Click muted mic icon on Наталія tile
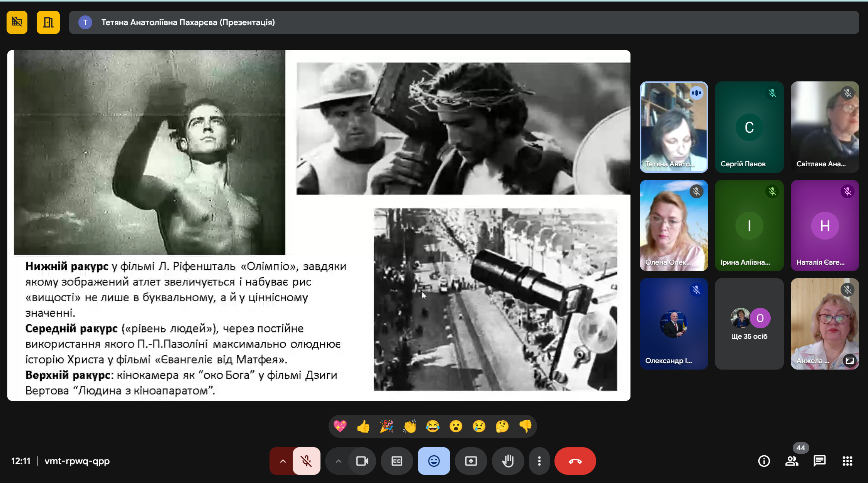868x483 pixels. tap(848, 191)
